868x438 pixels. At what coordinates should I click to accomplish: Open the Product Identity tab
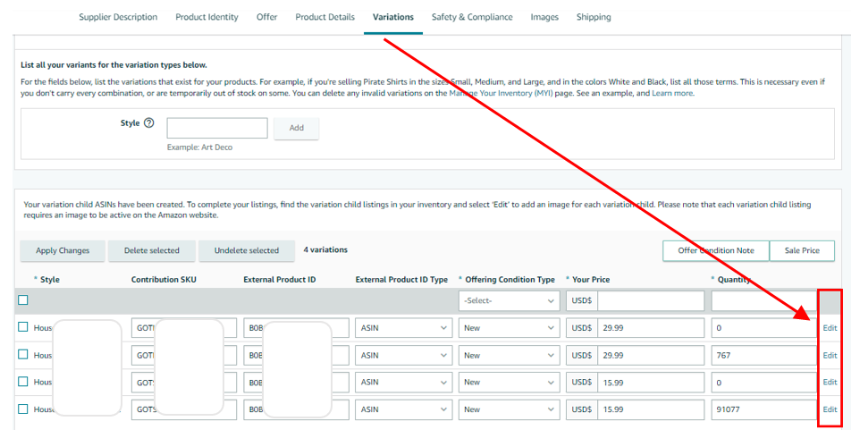point(207,17)
